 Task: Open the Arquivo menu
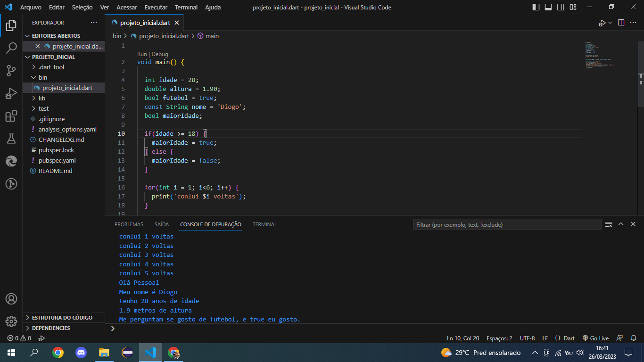point(31,7)
